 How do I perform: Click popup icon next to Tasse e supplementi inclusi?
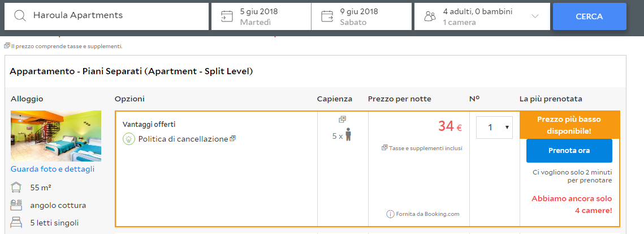(x=384, y=148)
